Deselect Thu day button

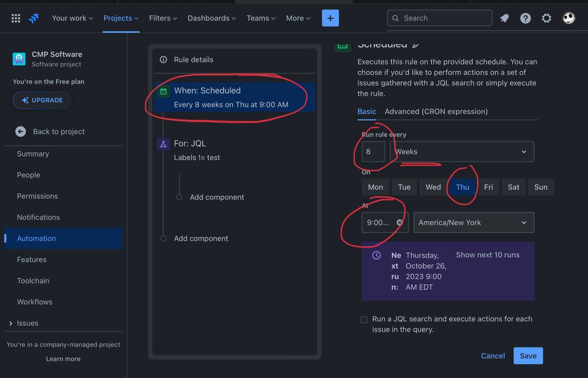pos(463,187)
